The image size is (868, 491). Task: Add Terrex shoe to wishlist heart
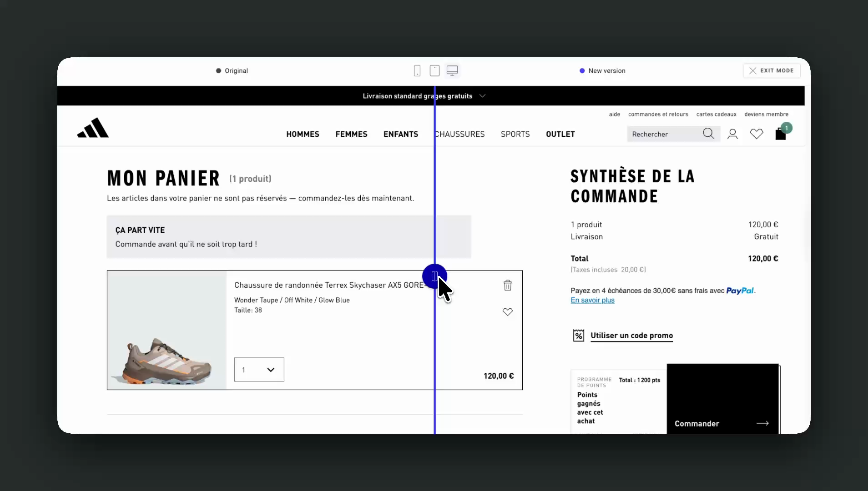[508, 312]
